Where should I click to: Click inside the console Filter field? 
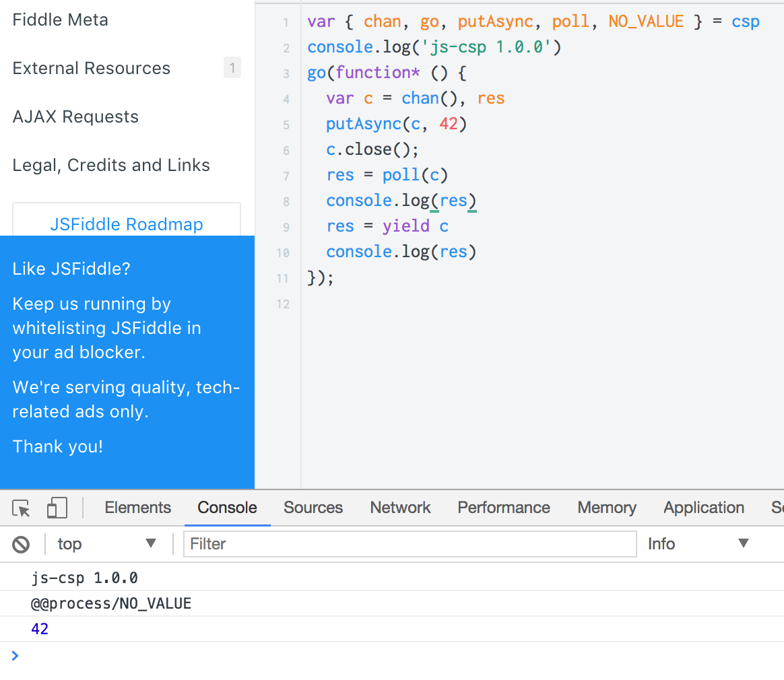[410, 543]
